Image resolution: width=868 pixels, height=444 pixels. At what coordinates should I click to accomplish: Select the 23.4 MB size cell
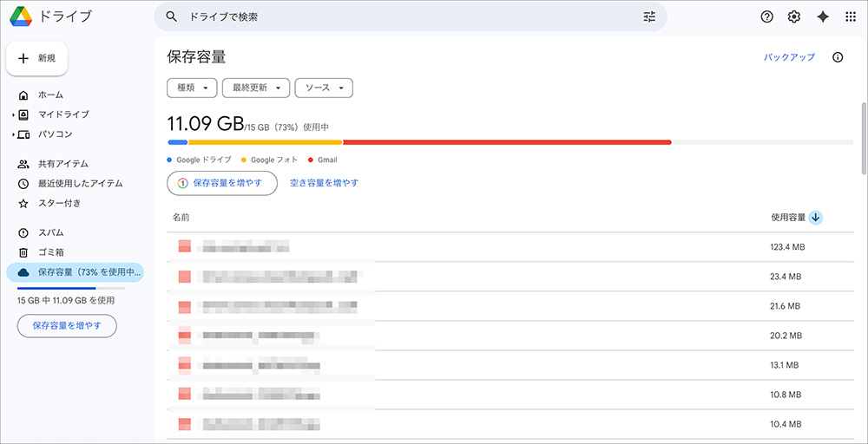pos(786,277)
